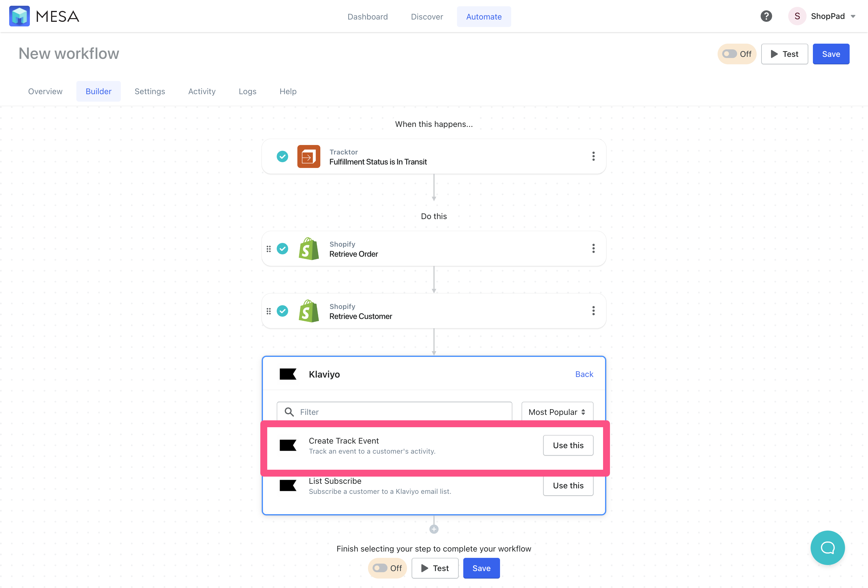Screen dimensions: 868x588
Task: Open Retrieve Order three-dot menu
Action: 593,249
